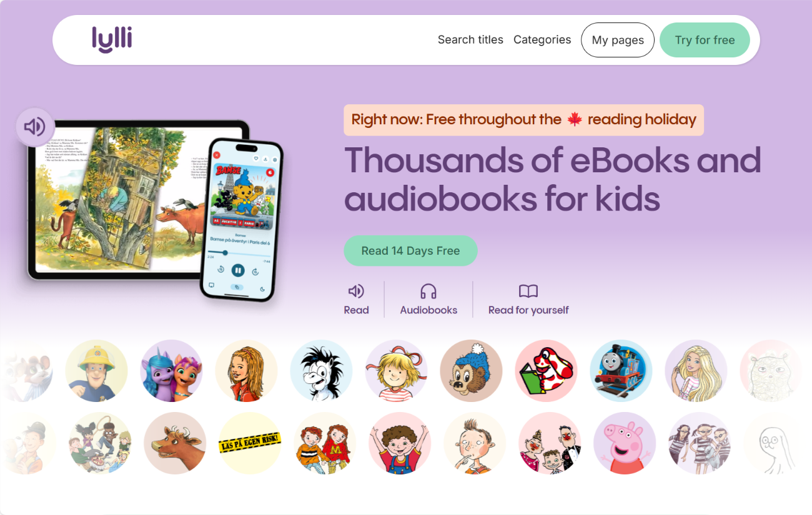Image resolution: width=812 pixels, height=515 pixels.
Task: Click the lylli logo
Action: click(112, 39)
